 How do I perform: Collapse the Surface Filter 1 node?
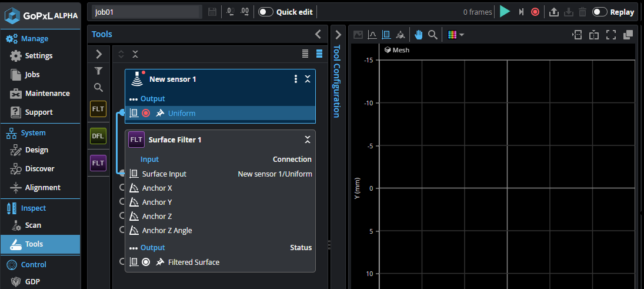tap(307, 139)
